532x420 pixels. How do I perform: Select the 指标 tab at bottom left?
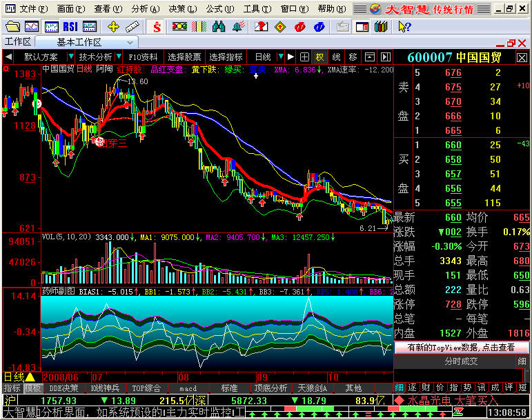[12, 388]
